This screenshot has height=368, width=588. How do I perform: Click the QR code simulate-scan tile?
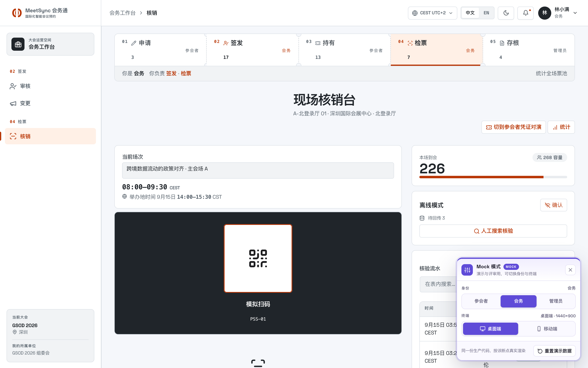pyautogui.click(x=258, y=258)
